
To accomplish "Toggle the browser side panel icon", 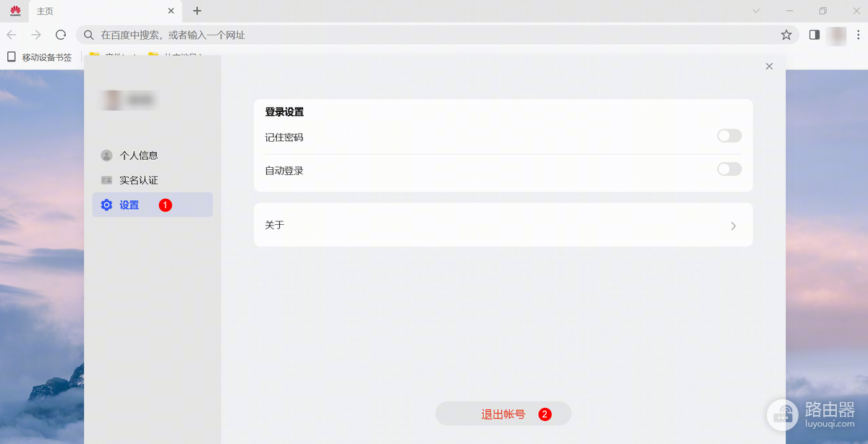I will point(814,35).
